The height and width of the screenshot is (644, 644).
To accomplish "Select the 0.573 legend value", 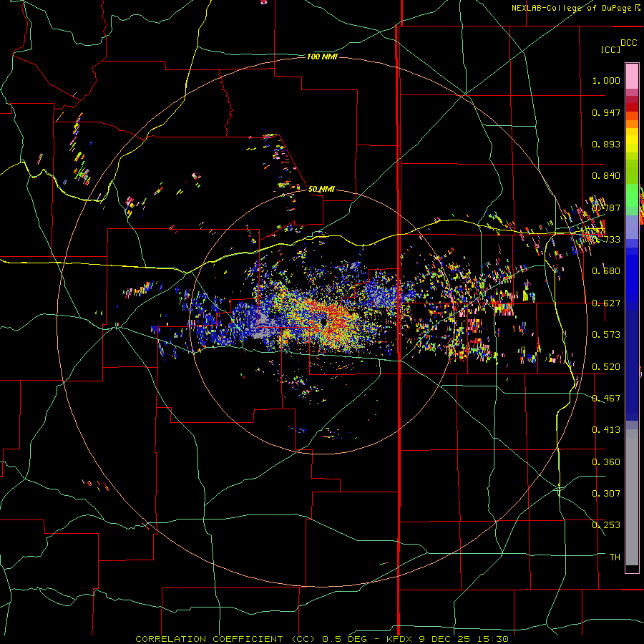I will point(606,334).
